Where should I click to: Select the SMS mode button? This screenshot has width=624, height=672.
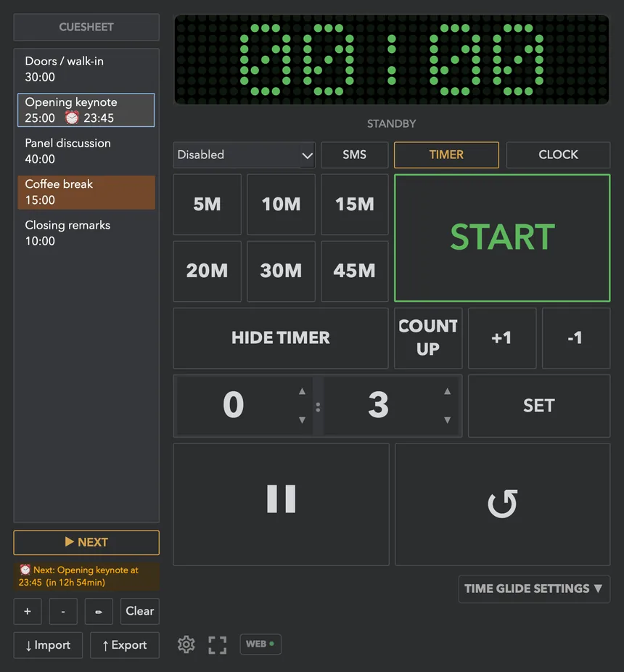pyautogui.click(x=354, y=155)
